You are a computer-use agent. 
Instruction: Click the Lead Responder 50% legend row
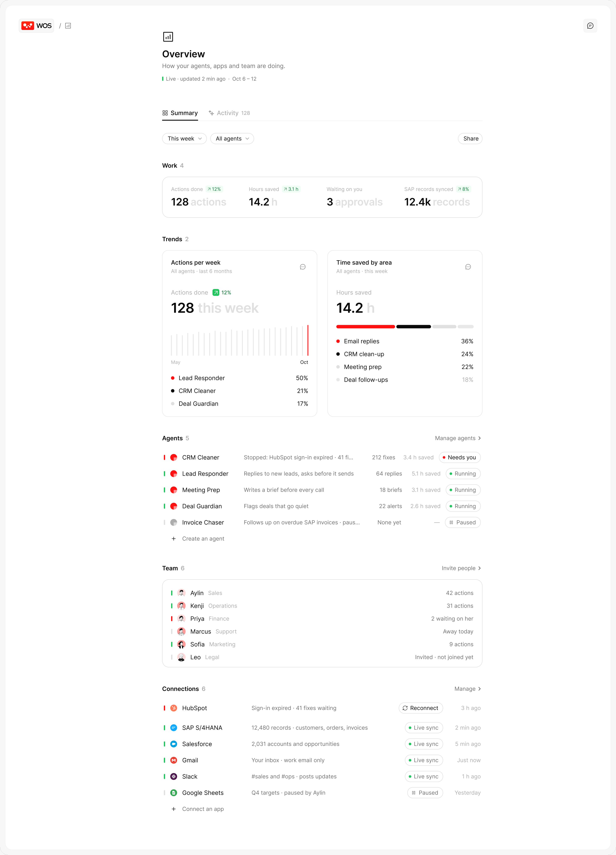(239, 378)
